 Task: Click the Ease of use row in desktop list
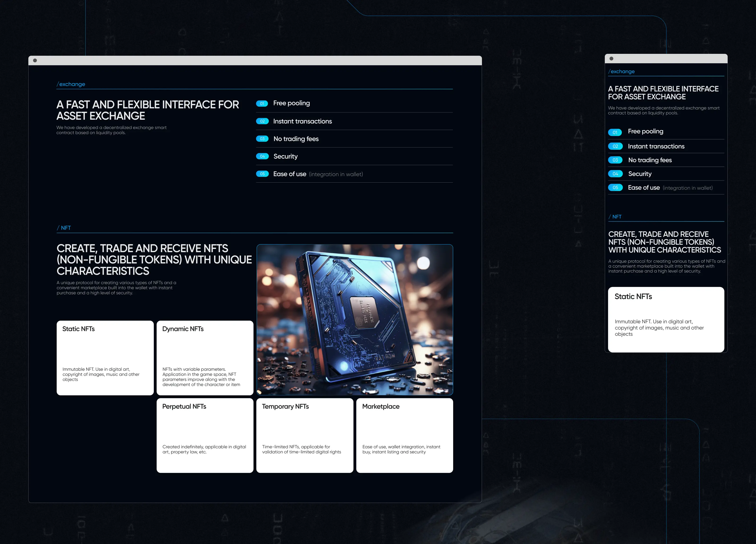pos(290,174)
